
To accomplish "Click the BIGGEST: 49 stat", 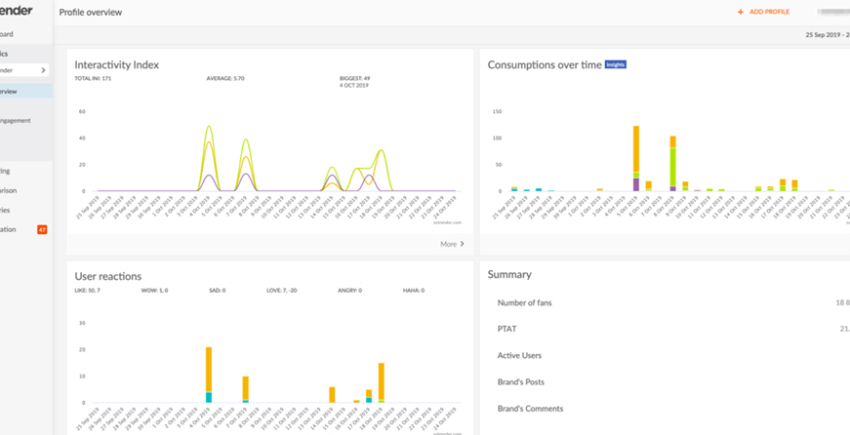I will (355, 79).
